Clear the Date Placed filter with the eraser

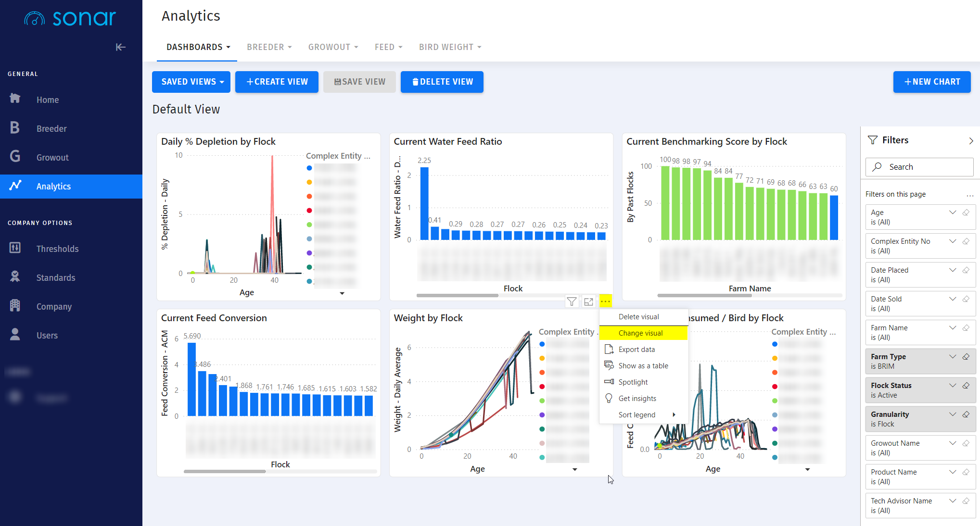[966, 270]
